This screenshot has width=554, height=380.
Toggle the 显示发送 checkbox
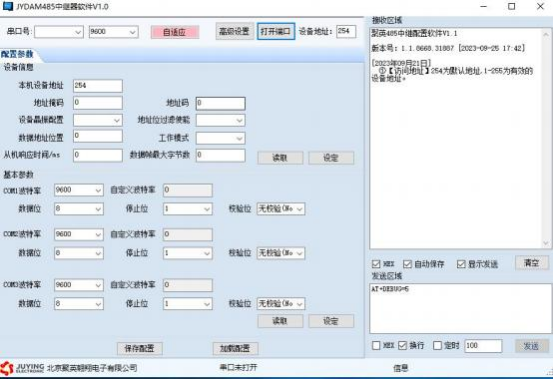(x=461, y=264)
